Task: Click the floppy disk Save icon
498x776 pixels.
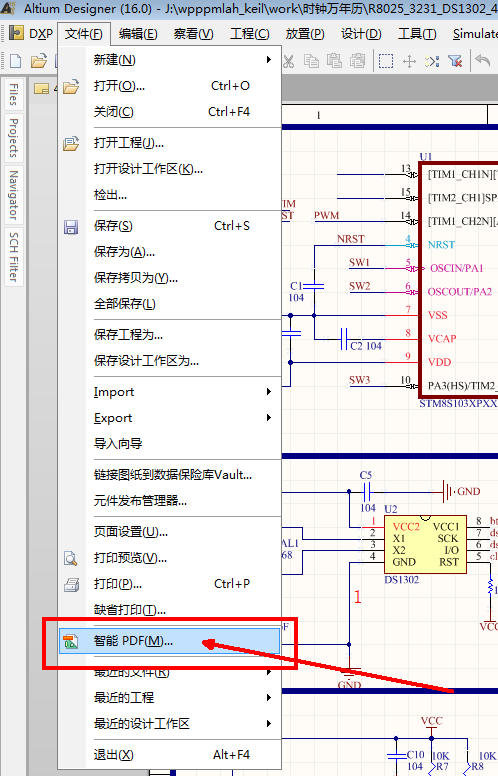Action: pyautogui.click(x=71, y=227)
